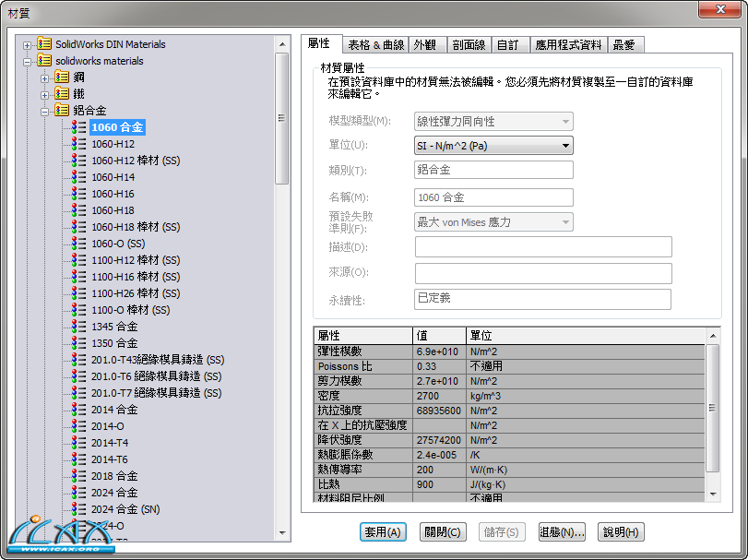Image resolution: width=748 pixels, height=560 pixels.
Task: Click the 1345 合金 material icon
Action: pos(79,326)
